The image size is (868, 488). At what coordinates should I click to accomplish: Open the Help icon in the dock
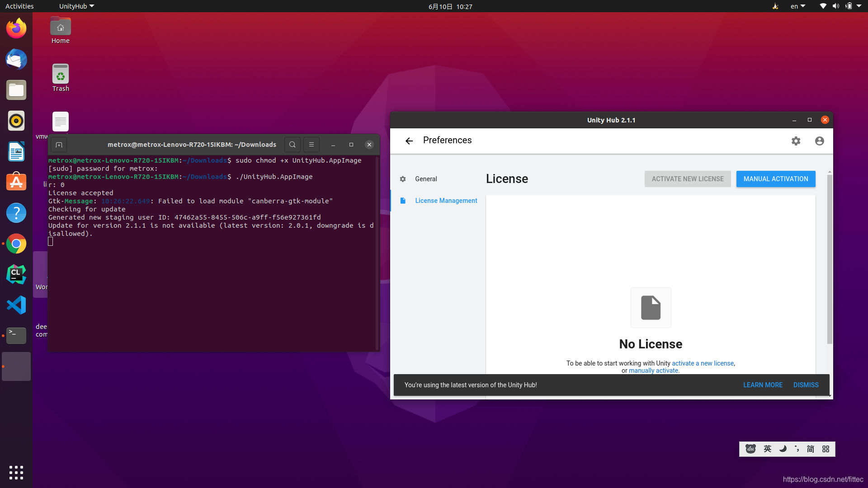coord(16,213)
